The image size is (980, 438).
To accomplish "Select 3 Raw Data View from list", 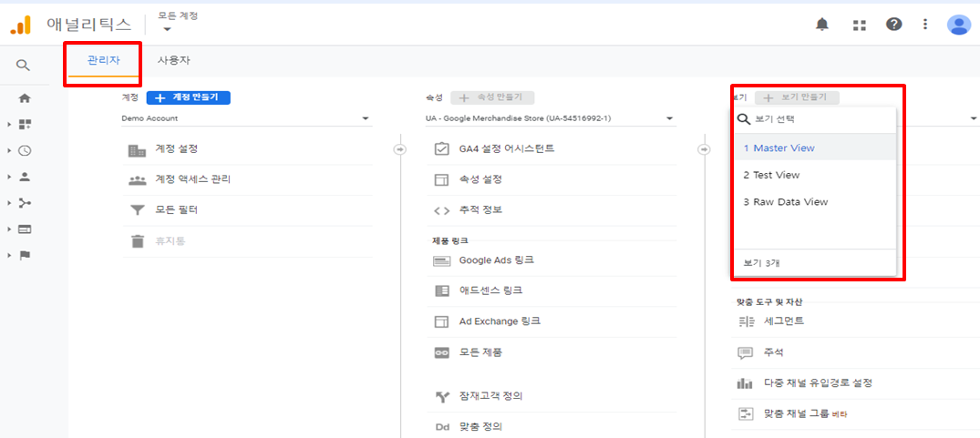I will click(814, 202).
